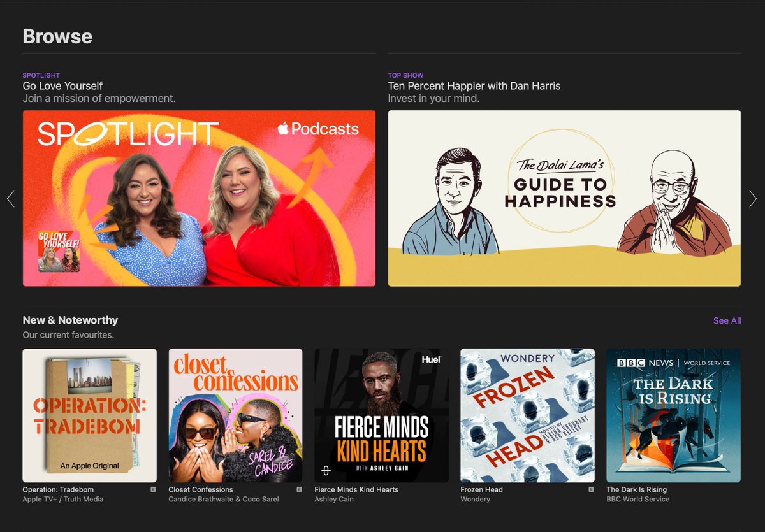The width and height of the screenshot is (765, 532).
Task: Click the purple TOP SHOW label
Action: 406,75
